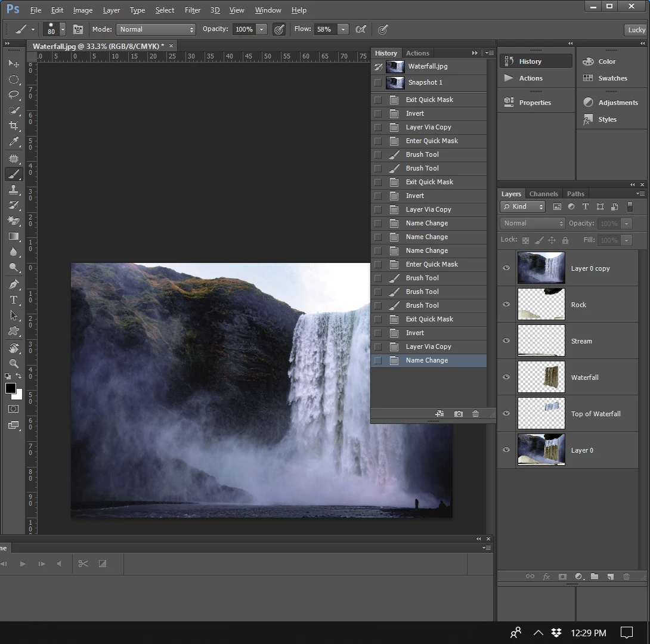650x644 pixels.
Task: Select the Layer Via Copy history state at bottom
Action: coord(428,346)
